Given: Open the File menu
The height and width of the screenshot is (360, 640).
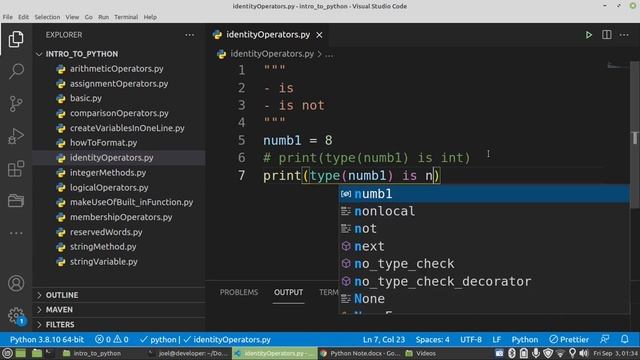Looking at the screenshot, I should (7, 17).
